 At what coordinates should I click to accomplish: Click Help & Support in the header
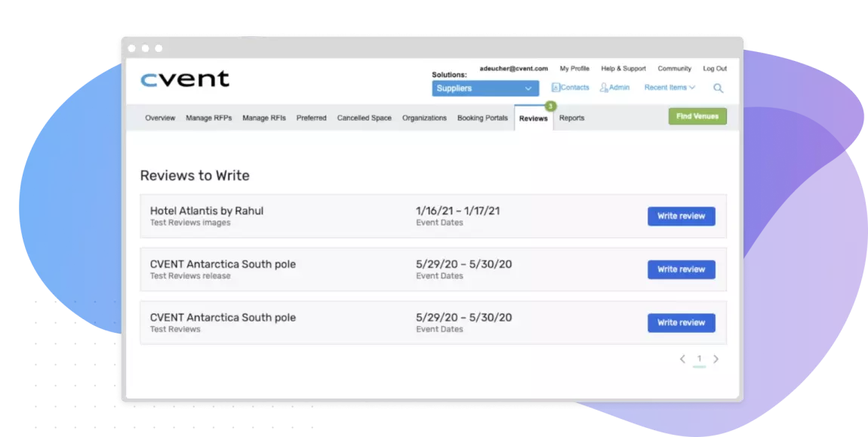(623, 68)
